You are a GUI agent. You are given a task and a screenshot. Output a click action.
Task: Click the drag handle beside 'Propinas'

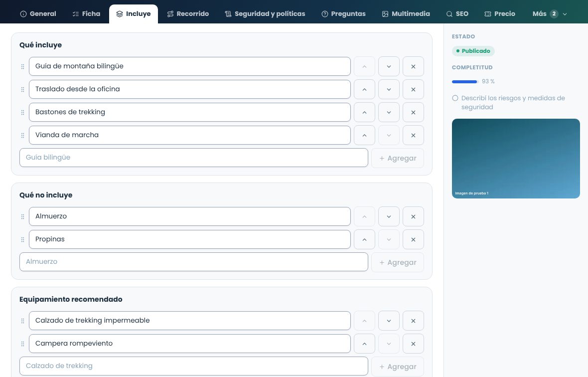pos(22,239)
